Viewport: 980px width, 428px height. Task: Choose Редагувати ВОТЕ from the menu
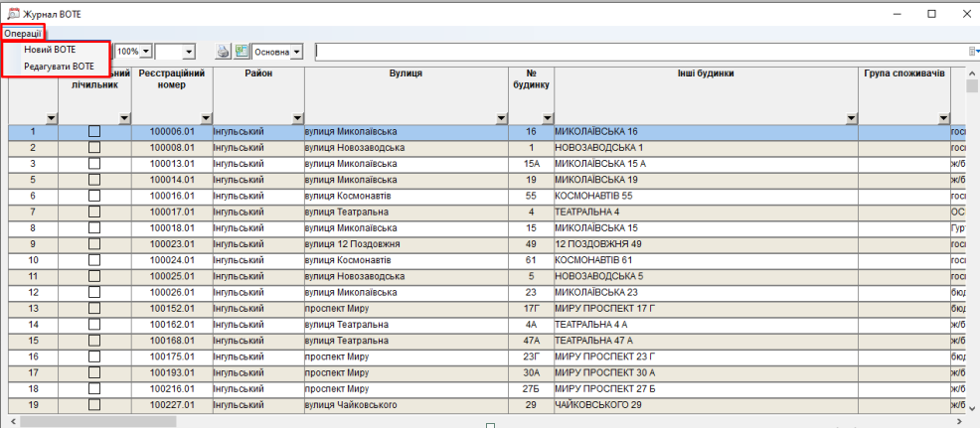[x=58, y=66]
